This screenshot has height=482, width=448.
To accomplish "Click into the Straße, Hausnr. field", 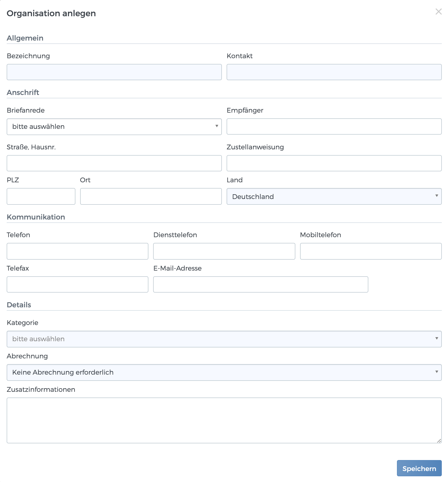I will [114, 163].
